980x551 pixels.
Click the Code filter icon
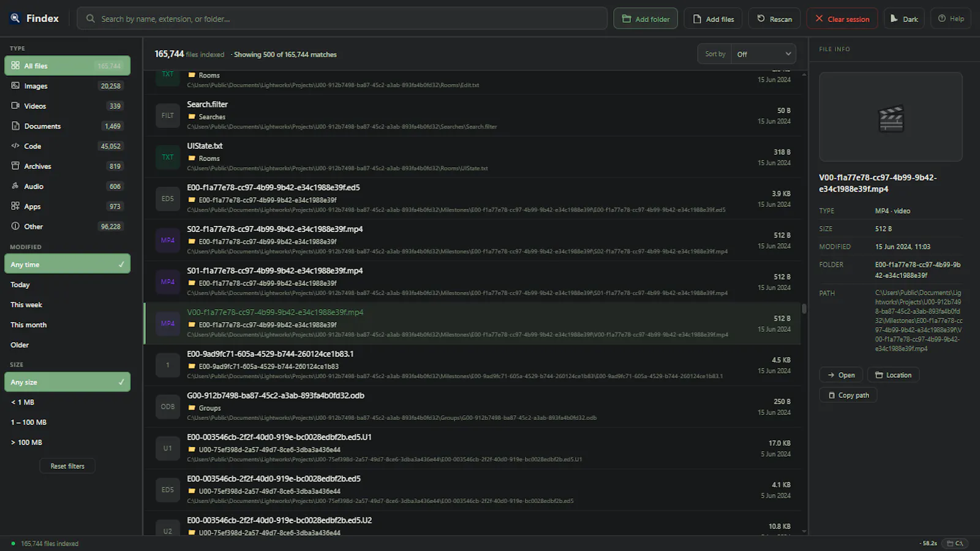(x=15, y=146)
